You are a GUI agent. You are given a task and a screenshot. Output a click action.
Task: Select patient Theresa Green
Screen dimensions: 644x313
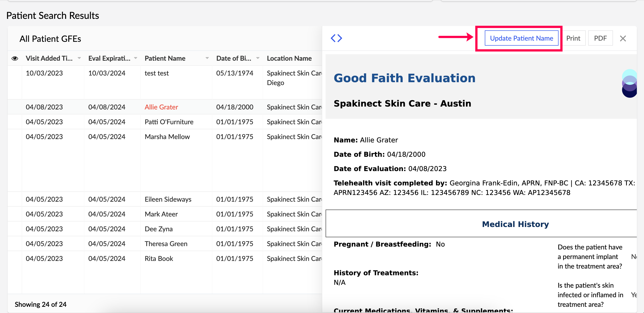(166, 243)
